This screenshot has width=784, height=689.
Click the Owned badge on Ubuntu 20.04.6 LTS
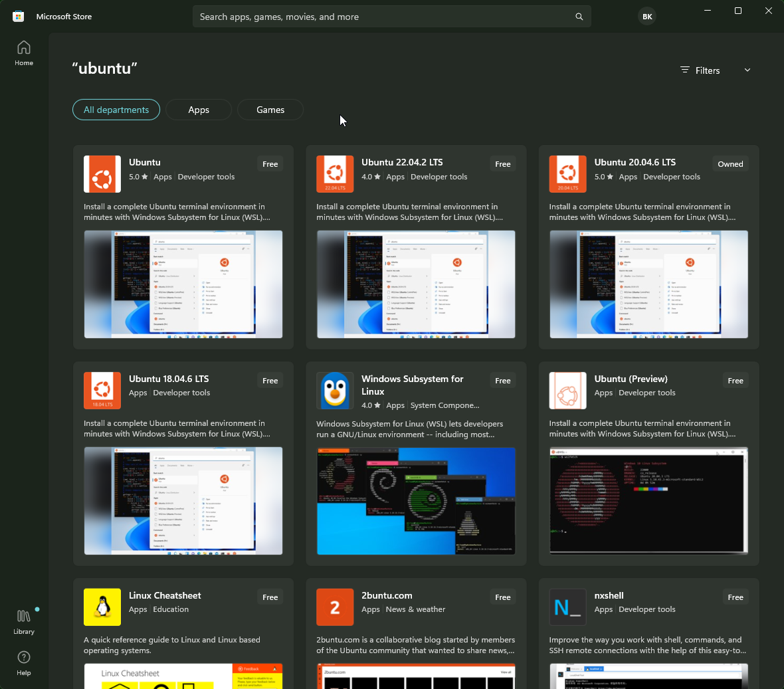click(x=730, y=164)
